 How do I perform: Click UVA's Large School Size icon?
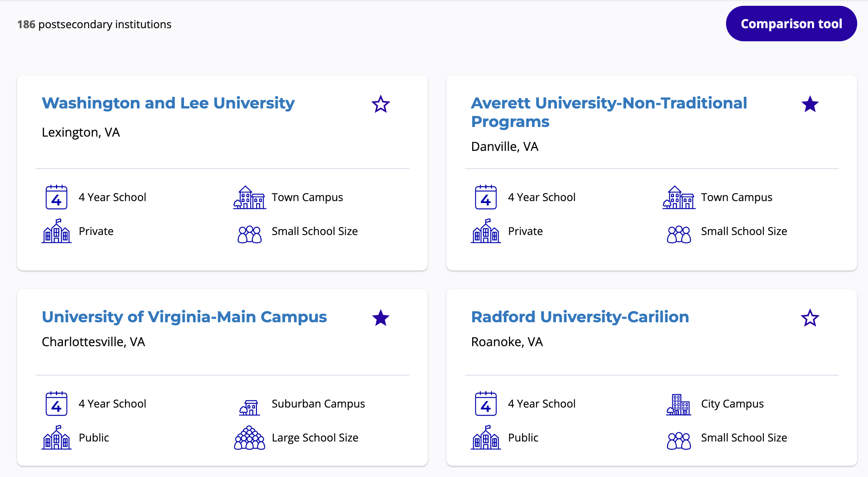[x=250, y=438]
